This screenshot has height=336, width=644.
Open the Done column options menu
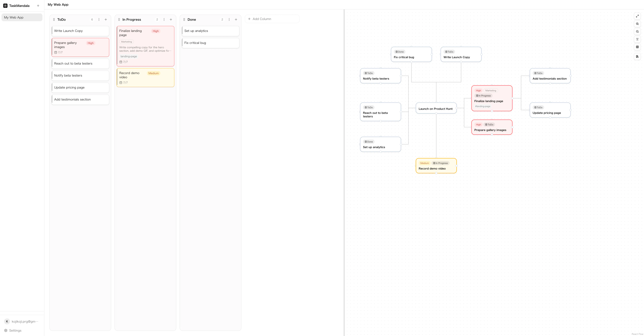click(x=229, y=19)
